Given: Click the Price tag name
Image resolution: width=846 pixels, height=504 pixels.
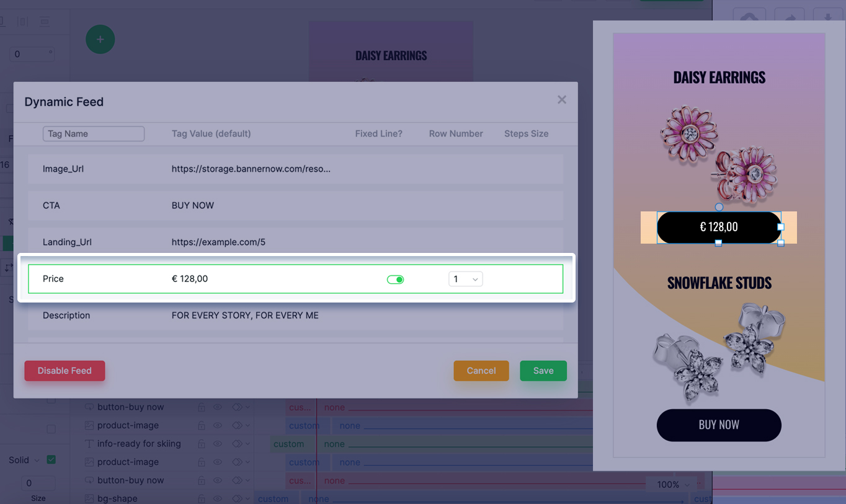Looking at the screenshot, I should [53, 279].
